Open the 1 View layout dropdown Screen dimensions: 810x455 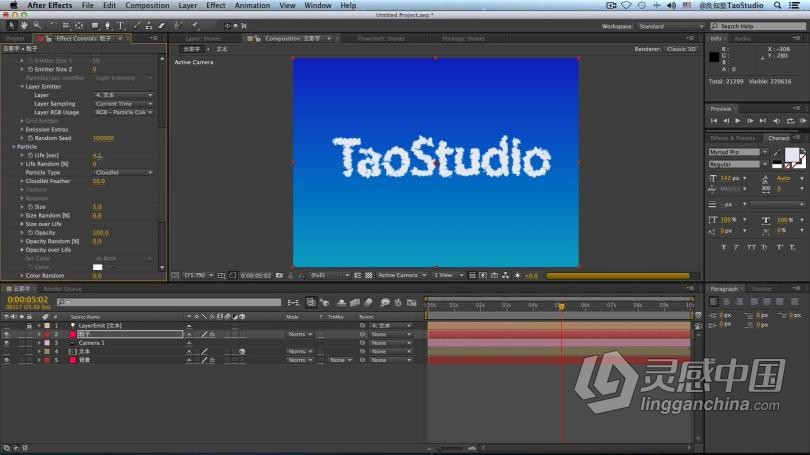(x=447, y=276)
